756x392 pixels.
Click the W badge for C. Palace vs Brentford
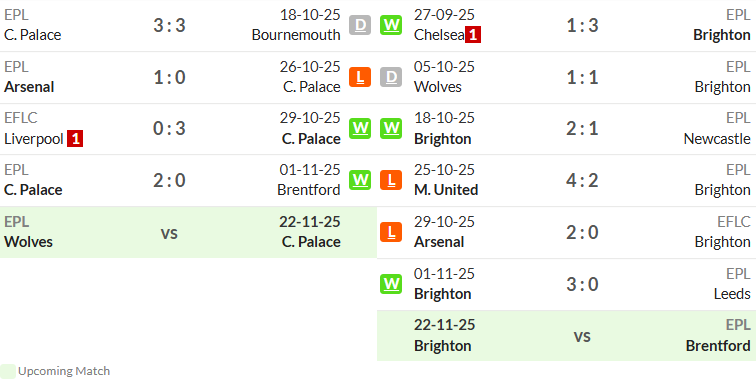pyautogui.click(x=360, y=180)
